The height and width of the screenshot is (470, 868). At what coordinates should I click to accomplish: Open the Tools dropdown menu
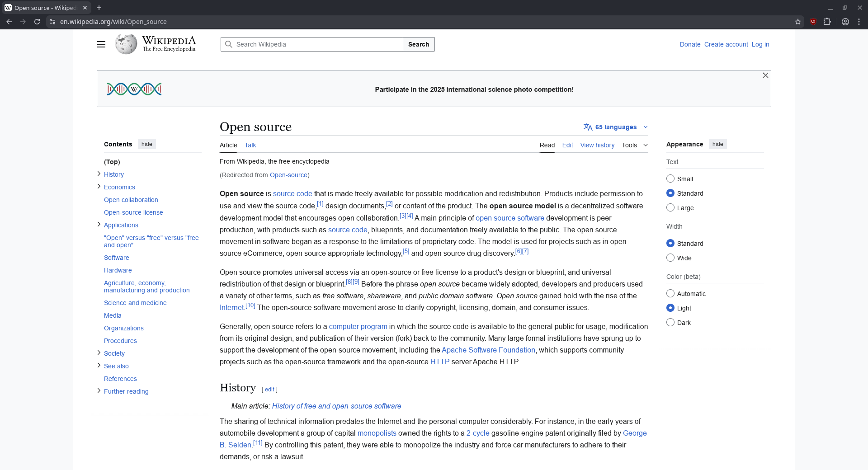pos(634,145)
